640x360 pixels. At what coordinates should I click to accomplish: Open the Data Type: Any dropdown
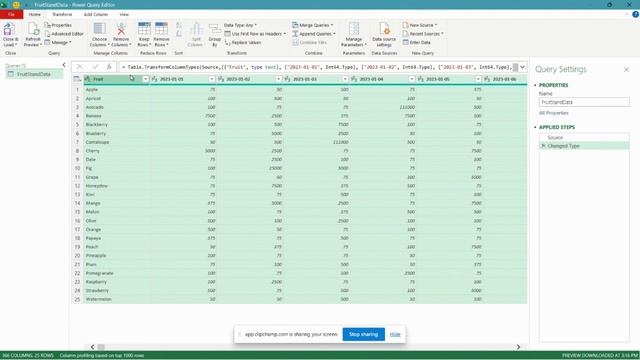coord(240,25)
